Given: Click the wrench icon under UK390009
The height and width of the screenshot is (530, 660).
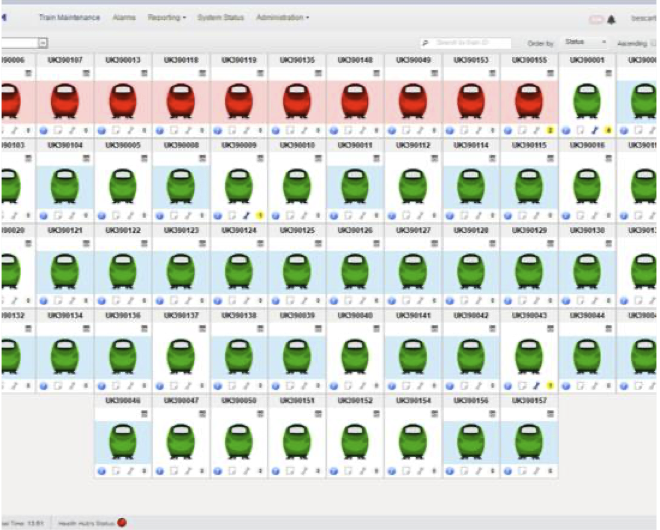Looking at the screenshot, I should click(x=246, y=215).
